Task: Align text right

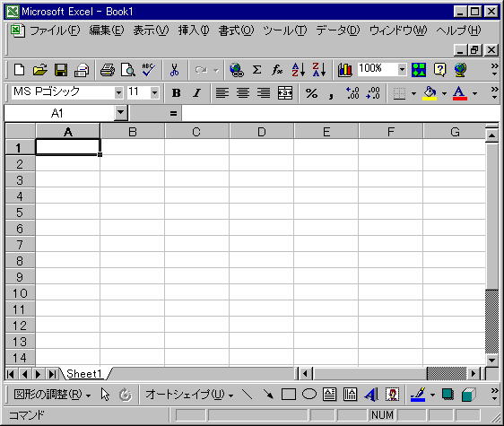Action: point(264,93)
